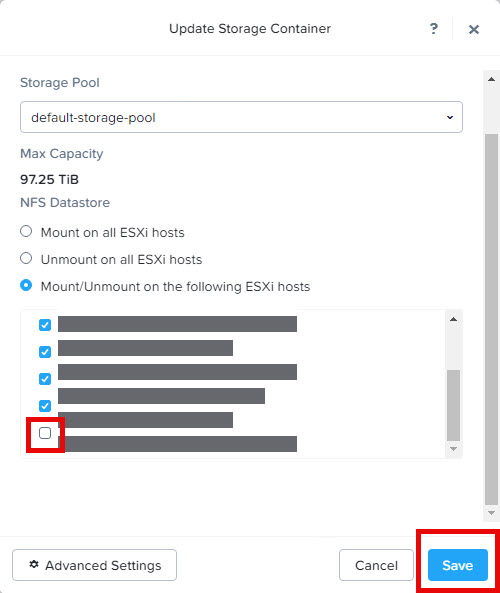
Task: Uncheck the first ESXi host checkbox
Action: click(45, 325)
